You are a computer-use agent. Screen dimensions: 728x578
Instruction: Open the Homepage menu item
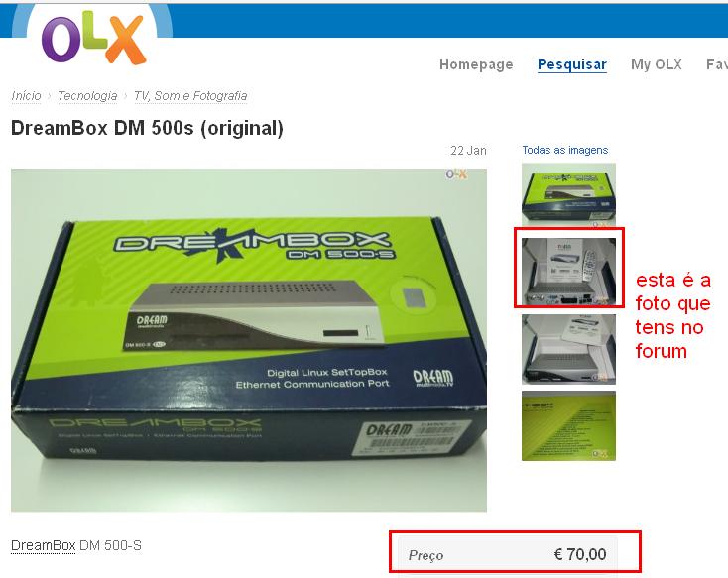pos(476,64)
